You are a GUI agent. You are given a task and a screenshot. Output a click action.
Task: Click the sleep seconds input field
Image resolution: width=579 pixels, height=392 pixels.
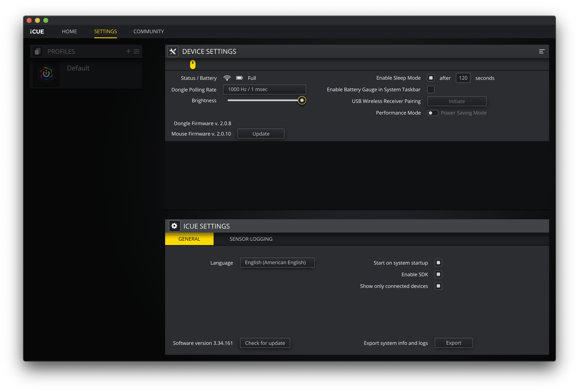click(x=463, y=78)
